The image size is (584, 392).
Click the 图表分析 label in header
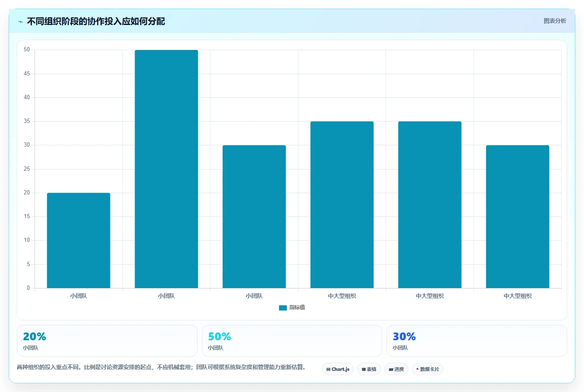[x=555, y=21]
